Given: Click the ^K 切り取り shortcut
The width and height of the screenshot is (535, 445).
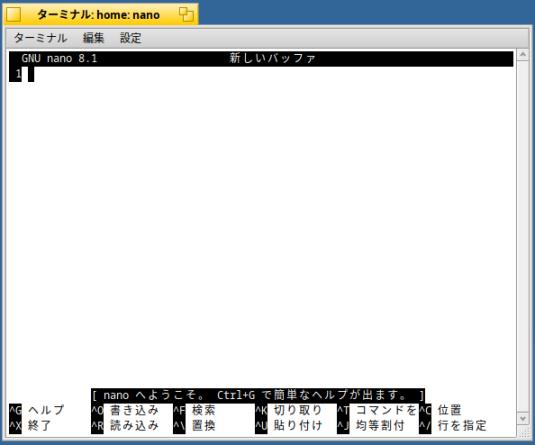Looking at the screenshot, I should pyautogui.click(x=289, y=410).
